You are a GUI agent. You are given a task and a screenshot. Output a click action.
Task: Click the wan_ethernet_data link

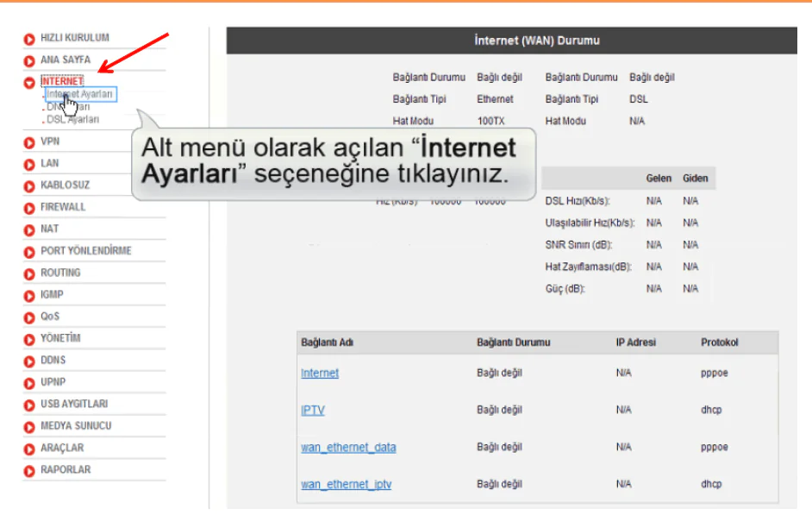[348, 448]
